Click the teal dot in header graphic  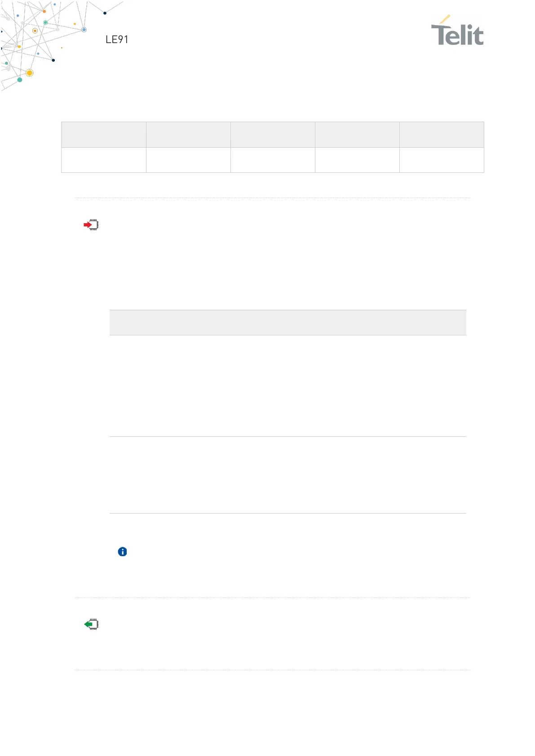pos(20,80)
